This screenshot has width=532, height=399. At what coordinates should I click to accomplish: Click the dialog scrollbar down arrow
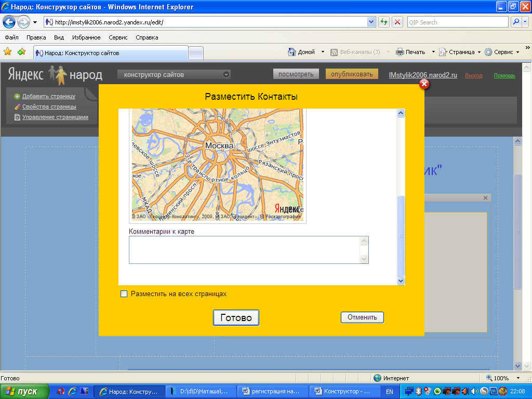pyautogui.click(x=401, y=281)
